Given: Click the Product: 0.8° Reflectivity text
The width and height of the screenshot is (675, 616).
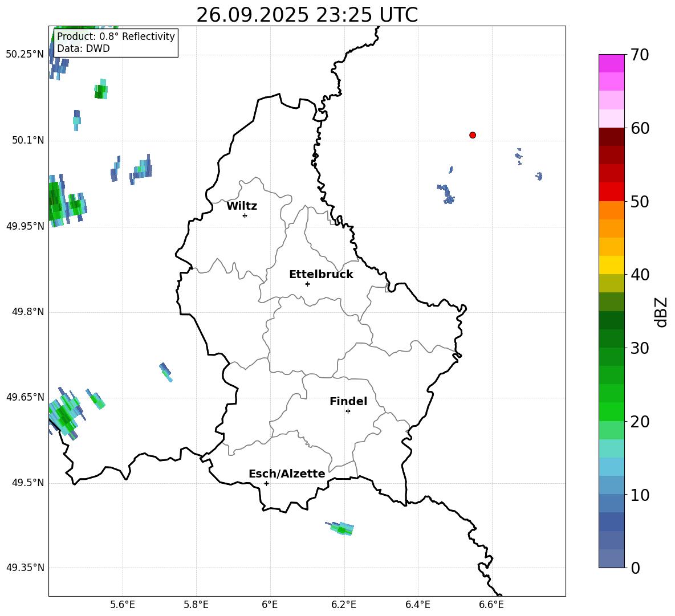Looking at the screenshot, I should [x=116, y=36].
